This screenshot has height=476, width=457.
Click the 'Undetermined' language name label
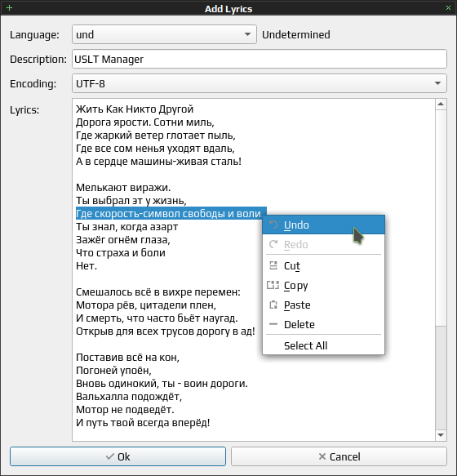coord(296,34)
